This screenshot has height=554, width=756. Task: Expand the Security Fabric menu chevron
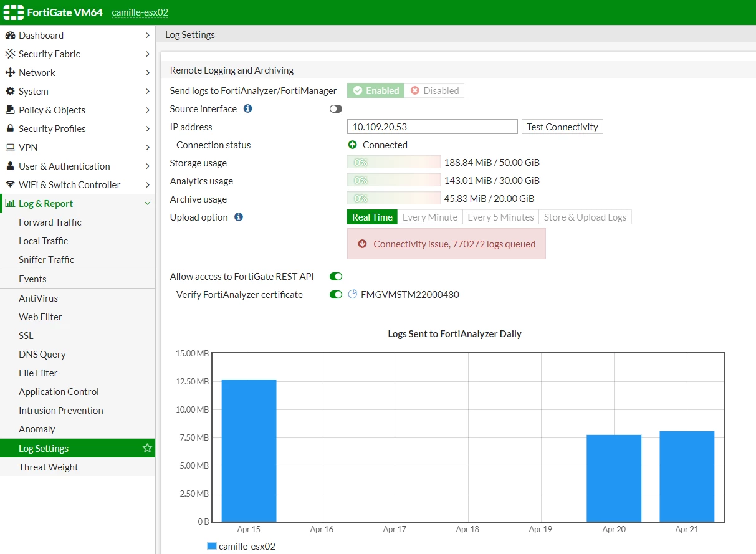pos(148,54)
